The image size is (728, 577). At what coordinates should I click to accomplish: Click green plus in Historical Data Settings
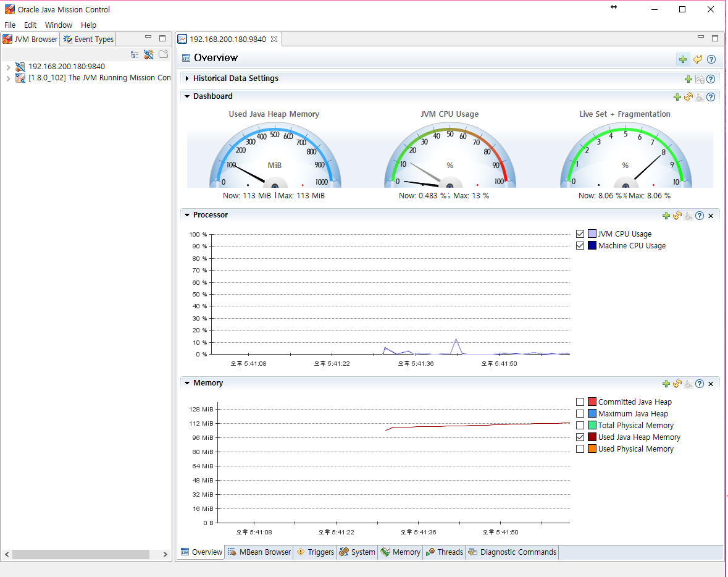[688, 79]
